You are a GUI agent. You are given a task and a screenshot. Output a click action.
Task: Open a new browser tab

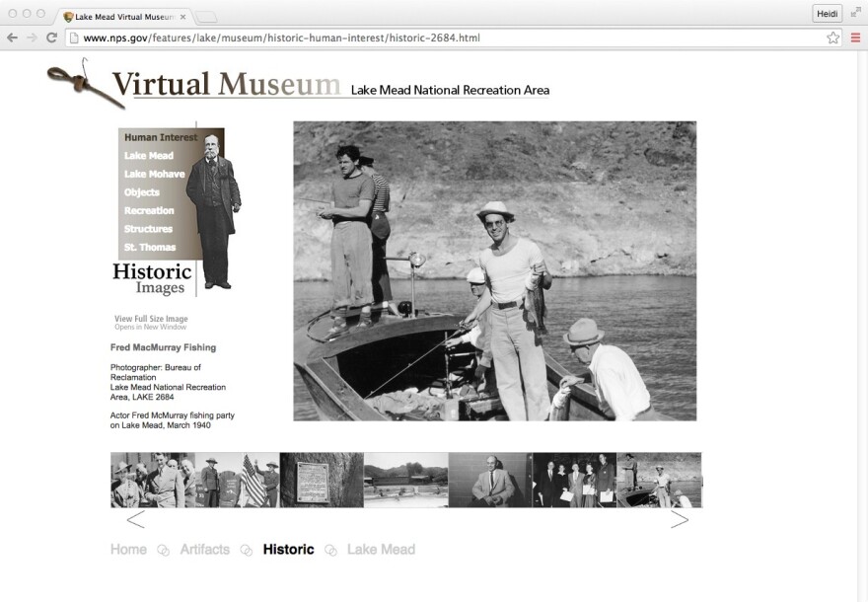205,16
